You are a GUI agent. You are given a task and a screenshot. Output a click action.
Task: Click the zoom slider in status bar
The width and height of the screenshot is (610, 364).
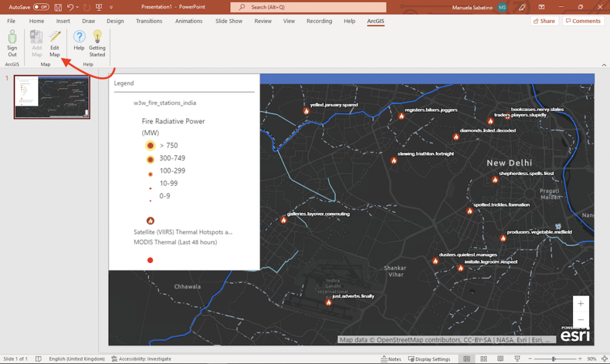click(x=553, y=359)
